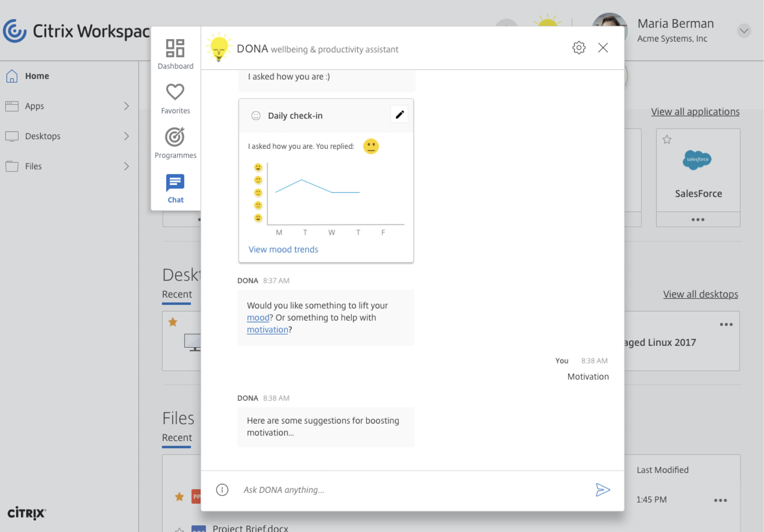
Task: Expand the Desktops chevron arrow
Action: tap(126, 136)
